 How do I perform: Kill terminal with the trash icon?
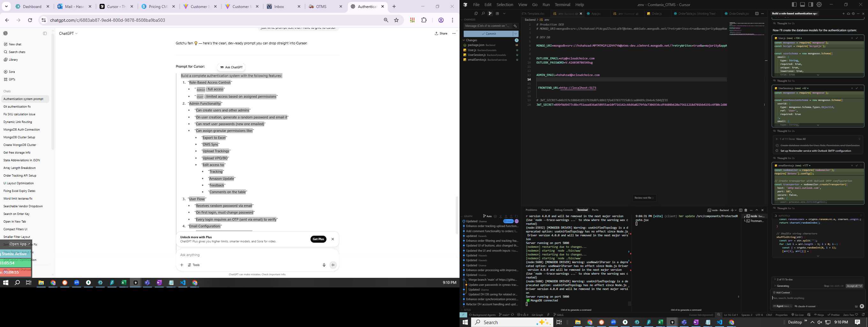(746, 210)
